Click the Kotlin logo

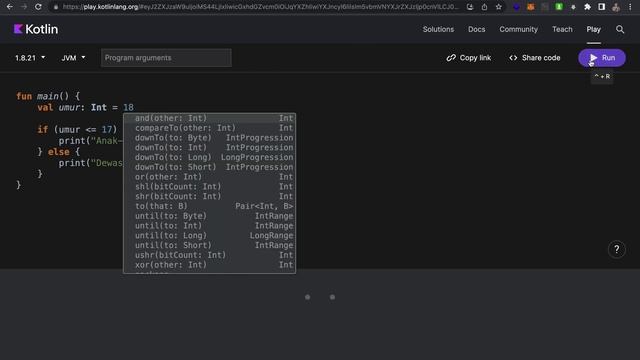[x=36, y=29]
